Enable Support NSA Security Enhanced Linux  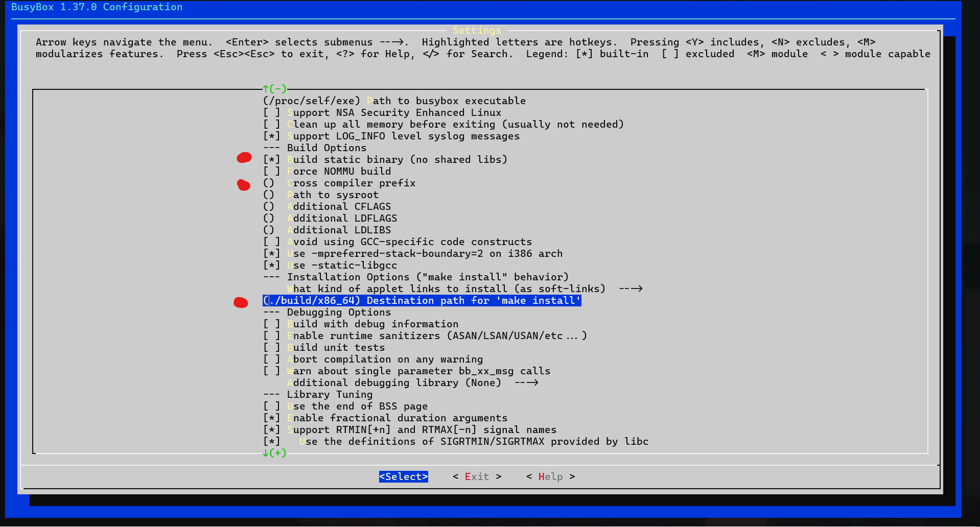pyautogui.click(x=271, y=113)
